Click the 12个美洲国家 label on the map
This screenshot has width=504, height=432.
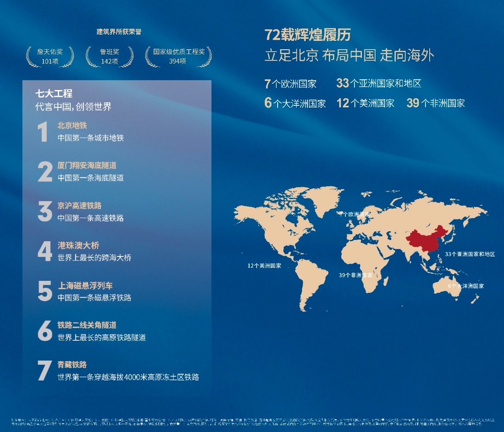click(264, 266)
